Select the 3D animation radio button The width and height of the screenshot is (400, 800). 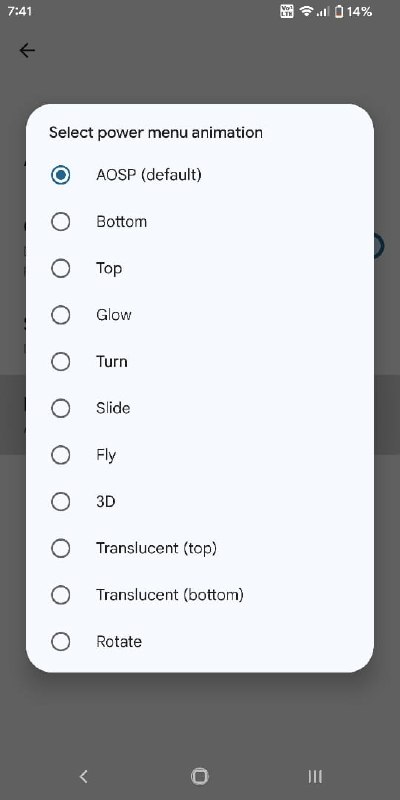tap(61, 502)
